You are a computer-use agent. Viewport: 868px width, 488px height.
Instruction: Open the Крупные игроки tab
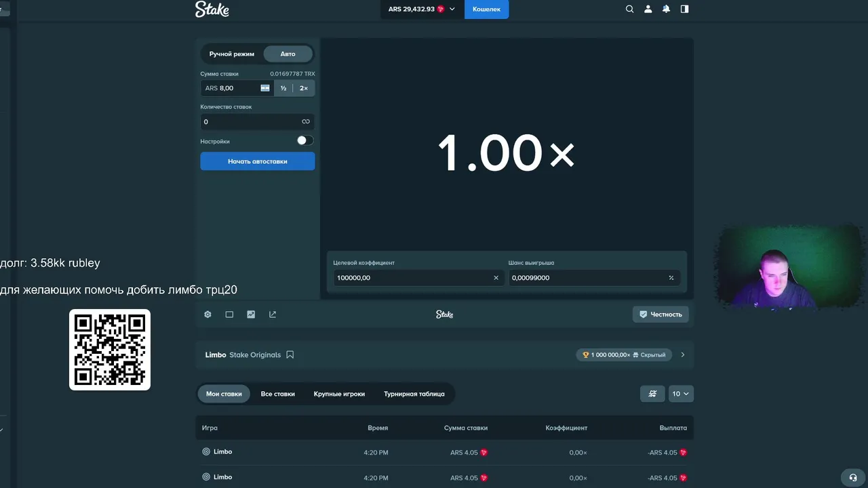[339, 394]
